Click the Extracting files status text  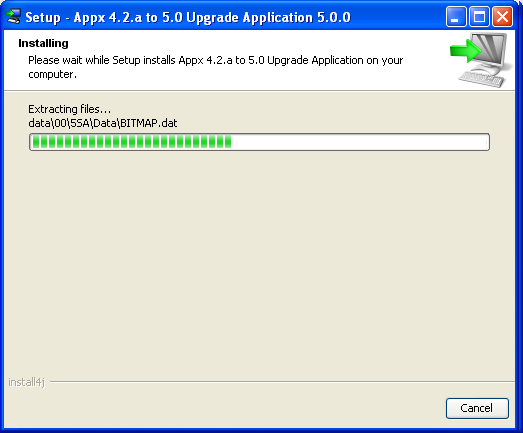(69, 109)
